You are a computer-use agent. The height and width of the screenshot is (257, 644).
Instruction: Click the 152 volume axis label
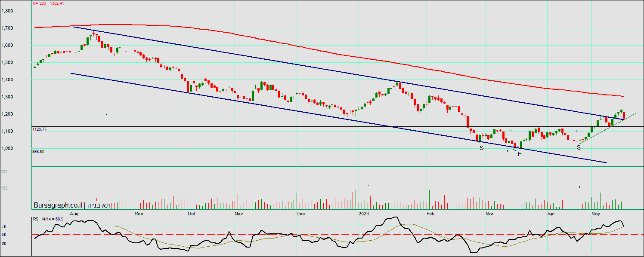point(4,188)
